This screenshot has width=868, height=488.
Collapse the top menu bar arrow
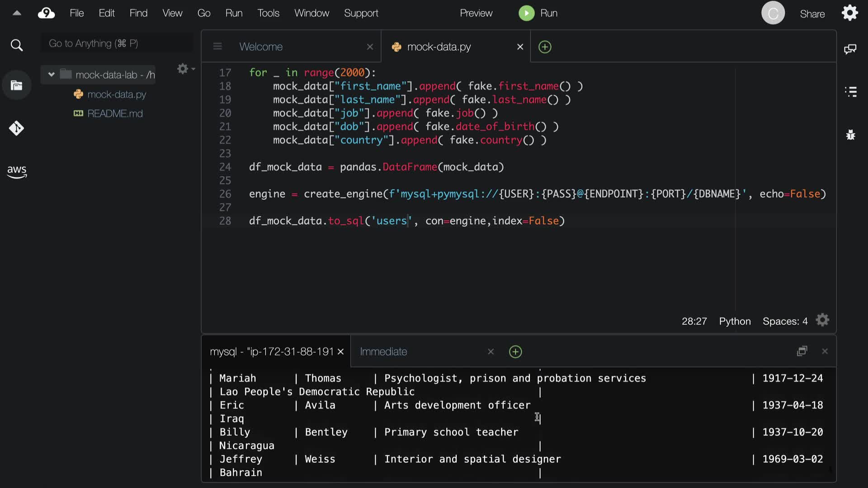(17, 13)
